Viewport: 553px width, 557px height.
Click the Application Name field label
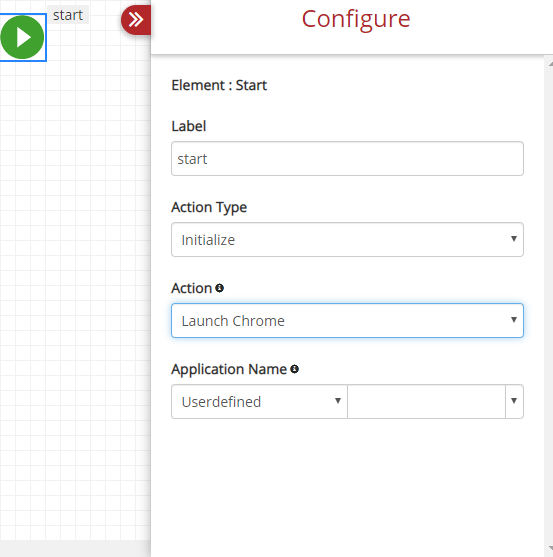pyautogui.click(x=229, y=369)
